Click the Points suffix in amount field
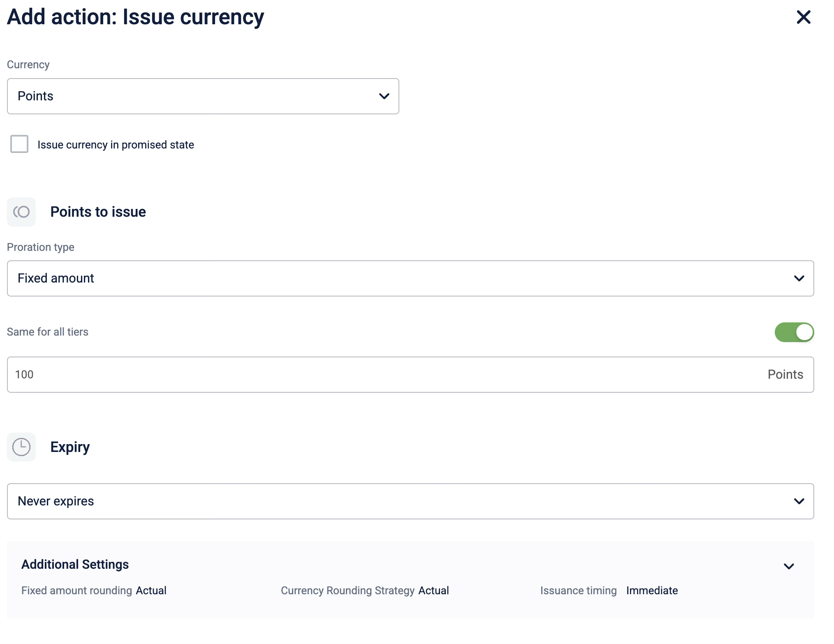834x644 pixels. pyautogui.click(x=785, y=375)
